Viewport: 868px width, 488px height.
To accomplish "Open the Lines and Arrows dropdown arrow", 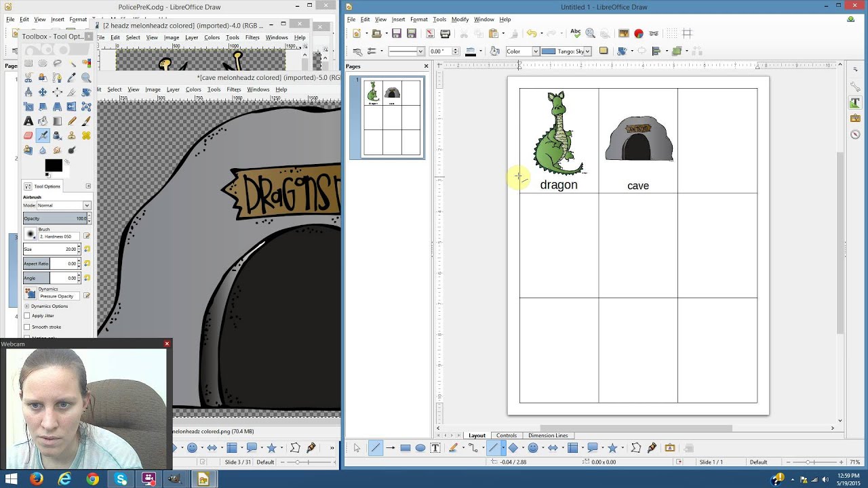I will click(x=502, y=448).
